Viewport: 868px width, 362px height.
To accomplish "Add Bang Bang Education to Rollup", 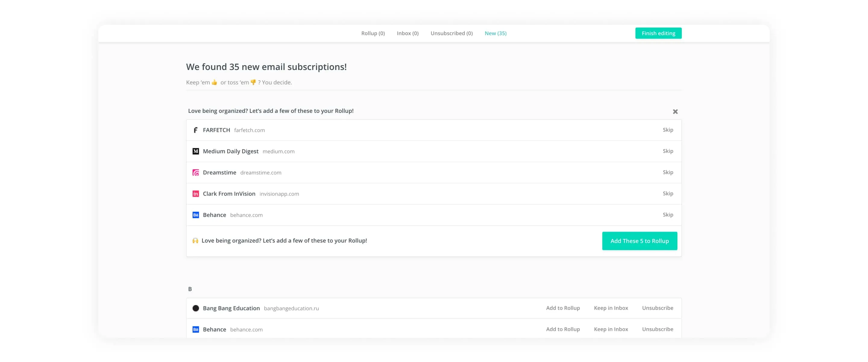I will coord(563,308).
